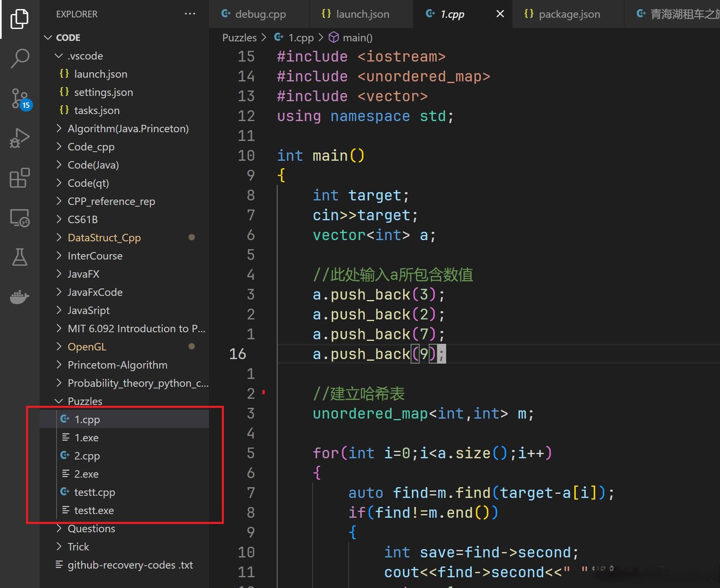Open github-recovery-codes .txt file
This screenshot has width=720, height=588.
[x=124, y=565]
